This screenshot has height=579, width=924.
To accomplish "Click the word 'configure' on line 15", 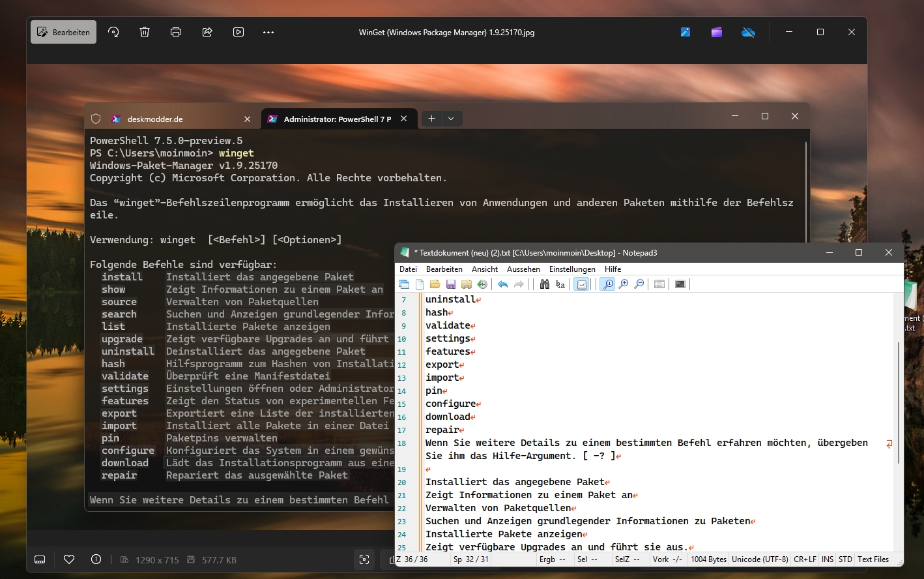I will coord(450,404).
